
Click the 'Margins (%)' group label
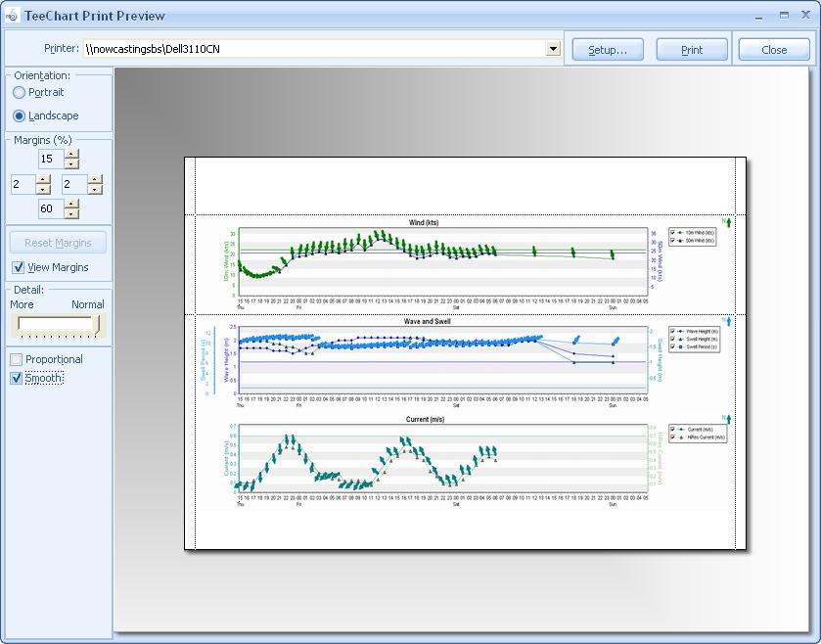[x=42, y=140]
